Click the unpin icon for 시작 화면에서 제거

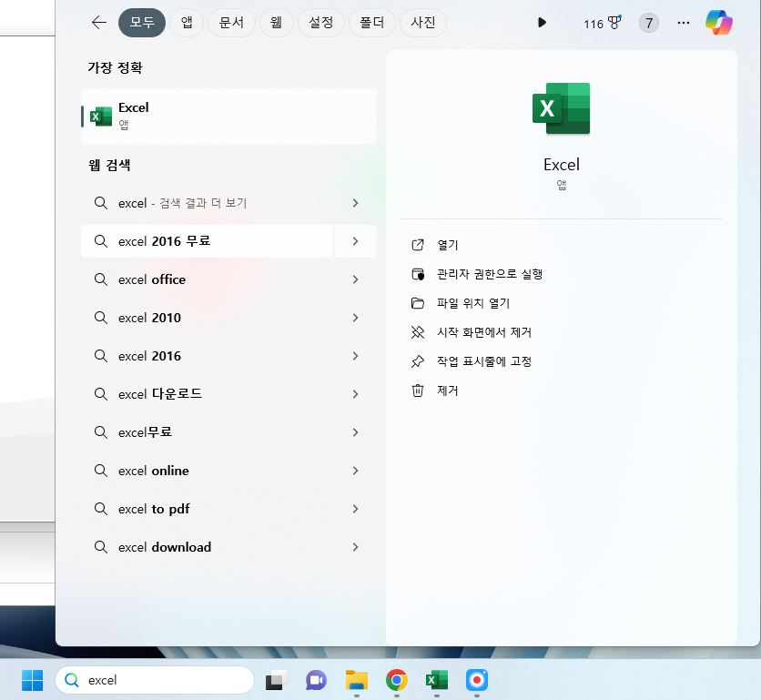418,332
